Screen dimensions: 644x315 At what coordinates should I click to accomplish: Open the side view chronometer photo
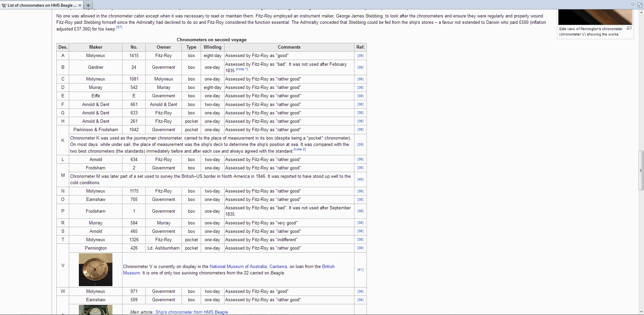(595, 17)
